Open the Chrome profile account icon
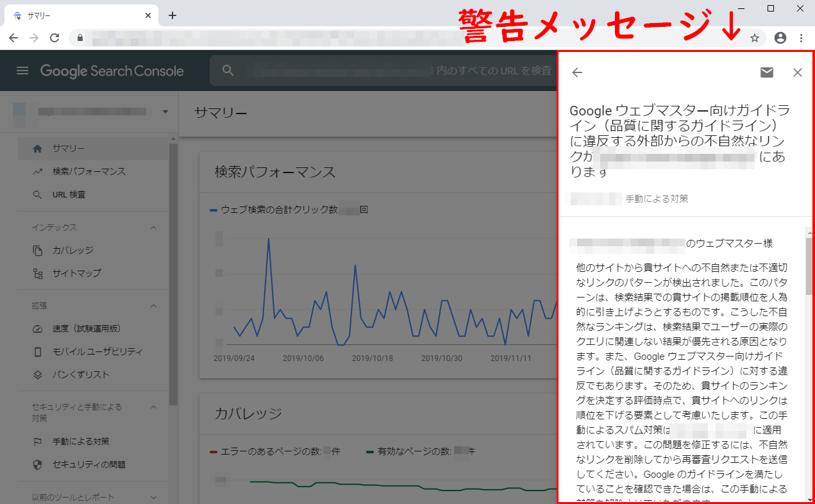The height and width of the screenshot is (504, 815). (x=780, y=38)
